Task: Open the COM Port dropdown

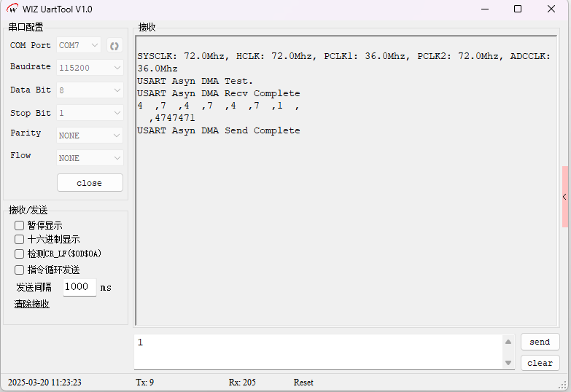Action: pos(79,45)
